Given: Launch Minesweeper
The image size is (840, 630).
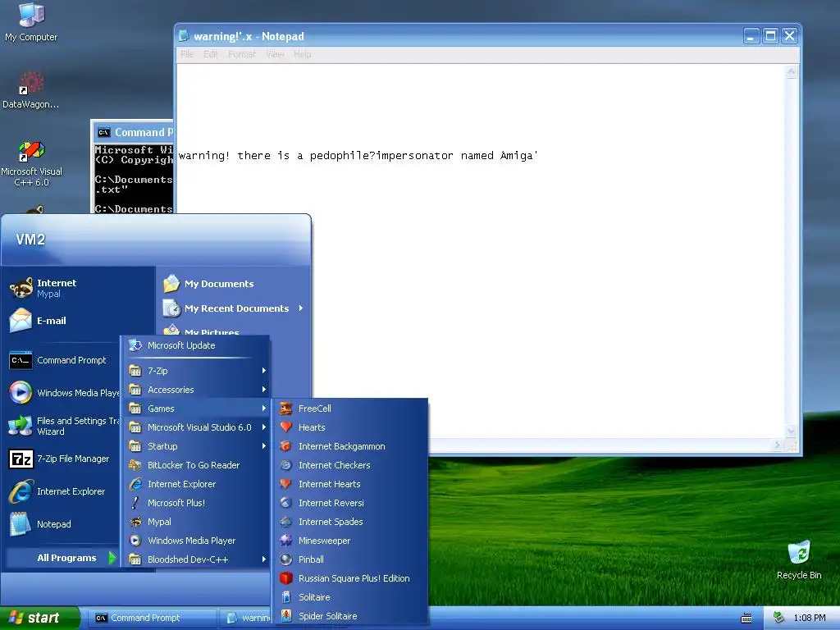Looking at the screenshot, I should [349, 541].
